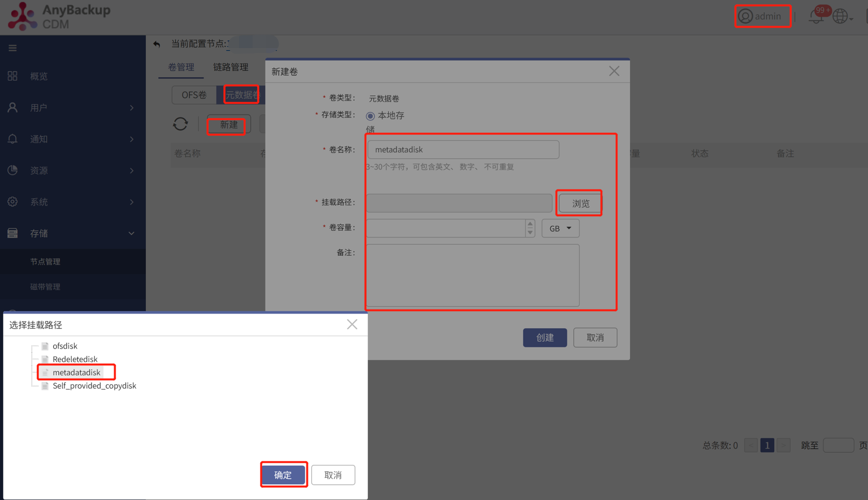Toggle the hamburger menu to collapse sidebar
Screen dimensions: 868x500
coord(12,48)
